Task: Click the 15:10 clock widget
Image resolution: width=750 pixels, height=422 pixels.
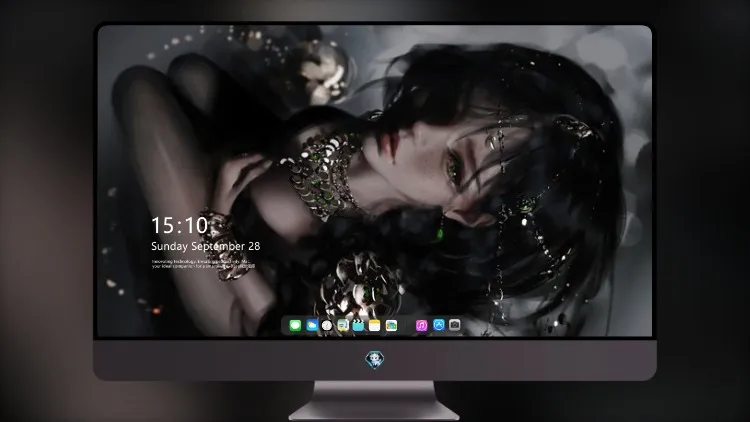Action: coord(179,225)
